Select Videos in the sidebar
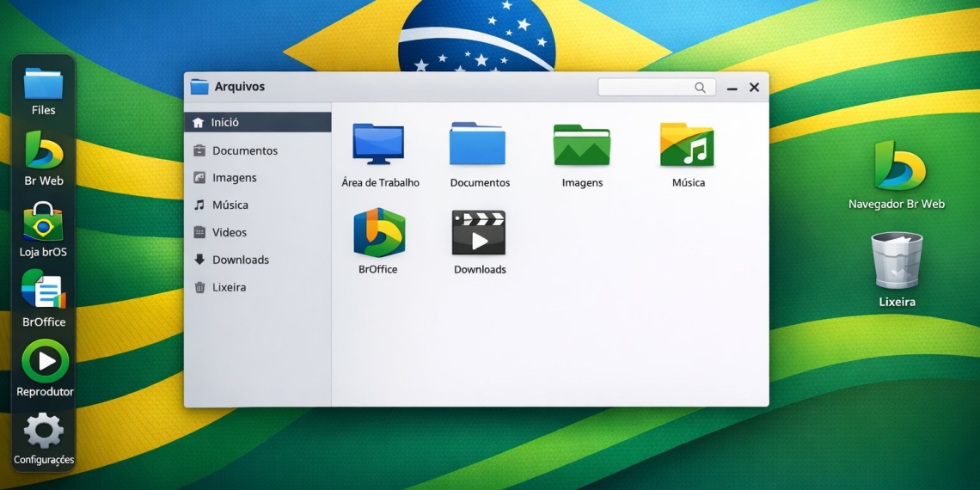980x490 pixels. (258, 232)
